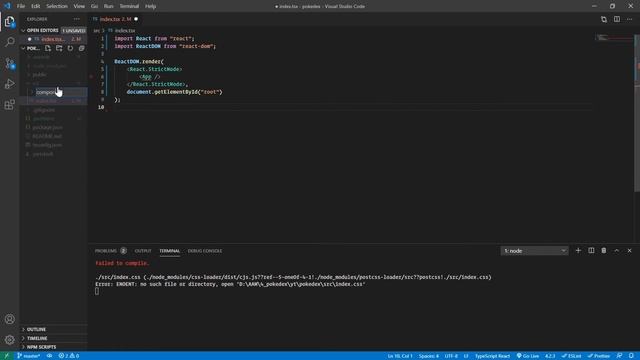Split the terminal panel
This screenshot has width=640, height=360.
[x=591, y=251]
